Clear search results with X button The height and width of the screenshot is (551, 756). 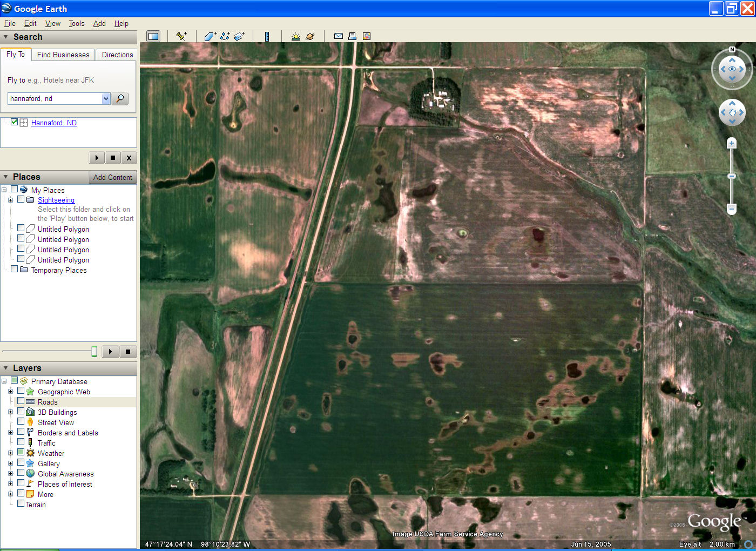click(x=129, y=158)
